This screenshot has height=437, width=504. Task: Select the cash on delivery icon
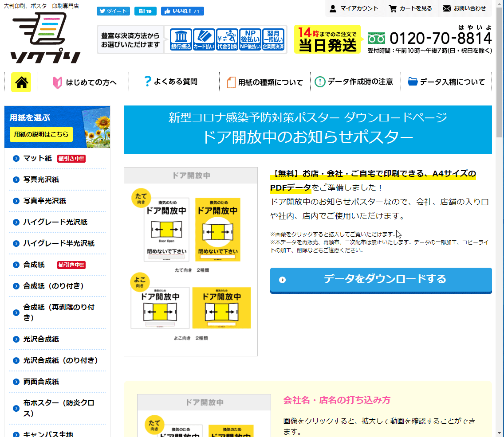tap(227, 39)
